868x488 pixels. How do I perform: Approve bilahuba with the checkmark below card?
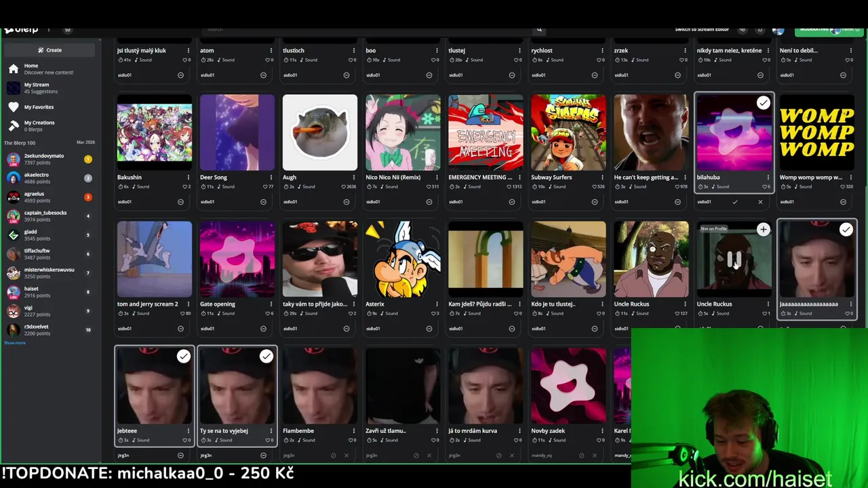[x=734, y=202]
